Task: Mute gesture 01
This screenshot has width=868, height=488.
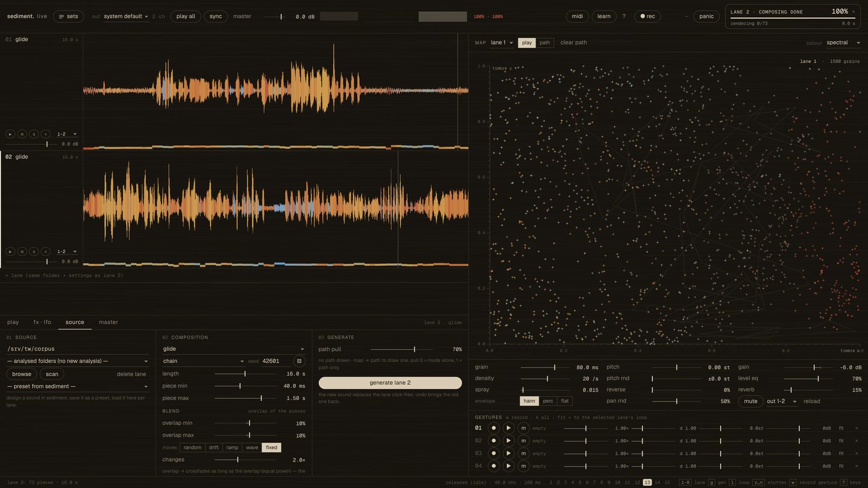Action: 523,428
